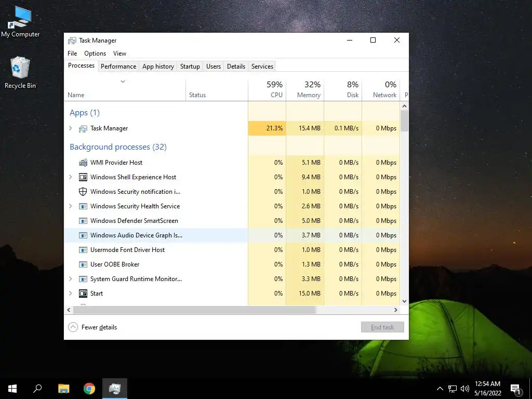Click the End task button

[382, 327]
